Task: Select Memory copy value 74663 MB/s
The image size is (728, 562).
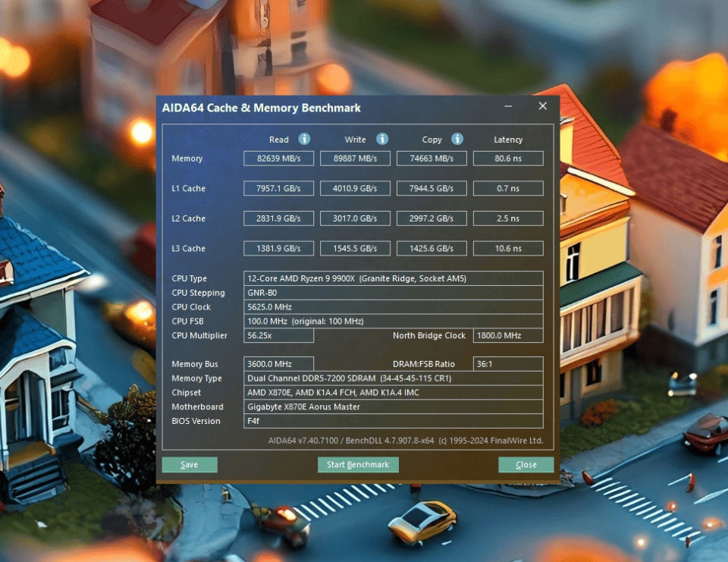Action: 431,159
